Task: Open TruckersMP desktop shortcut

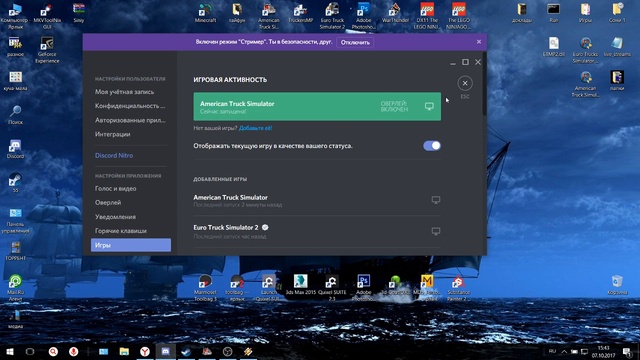Action: pos(300,13)
